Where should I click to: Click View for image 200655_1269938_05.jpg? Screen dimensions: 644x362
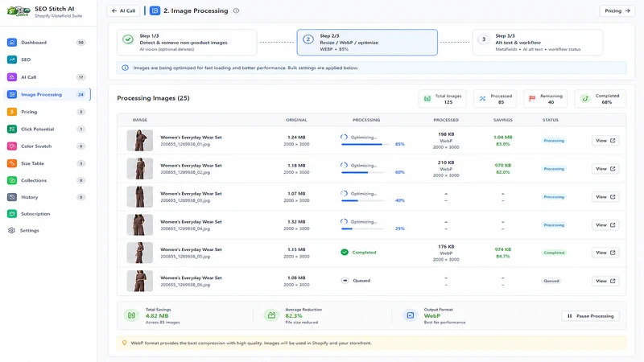coord(605,253)
